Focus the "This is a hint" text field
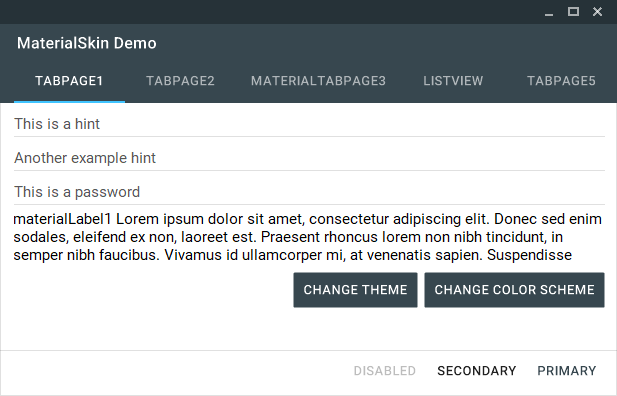The image size is (617, 396). pos(309,124)
